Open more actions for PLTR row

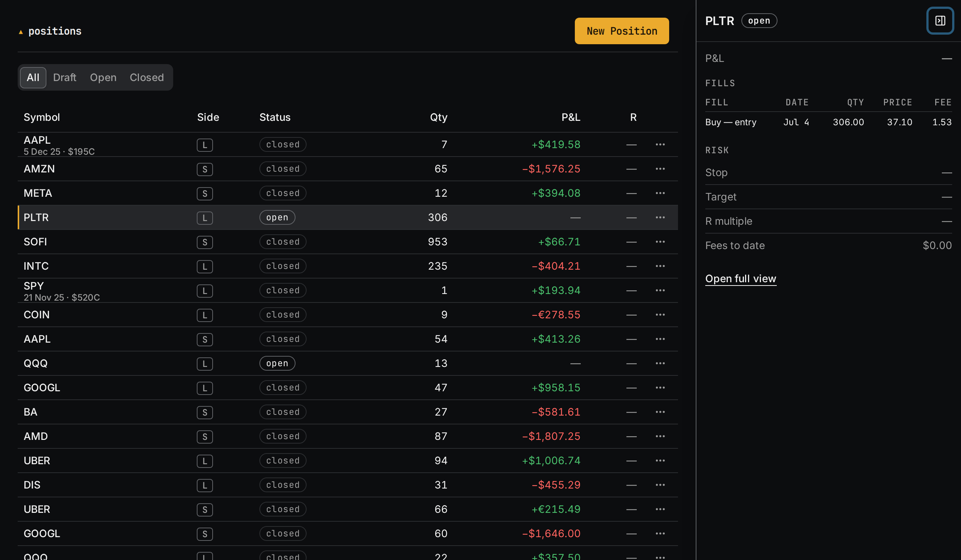[x=660, y=217]
